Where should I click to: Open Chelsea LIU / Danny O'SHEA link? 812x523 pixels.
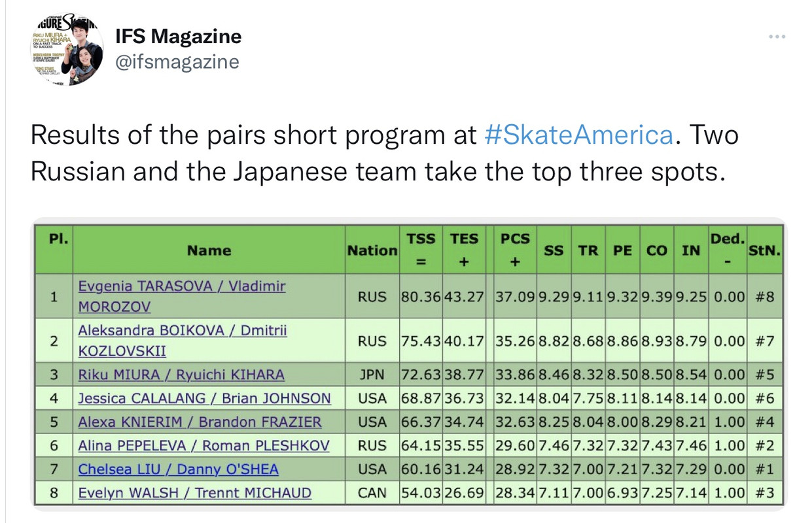click(179, 469)
